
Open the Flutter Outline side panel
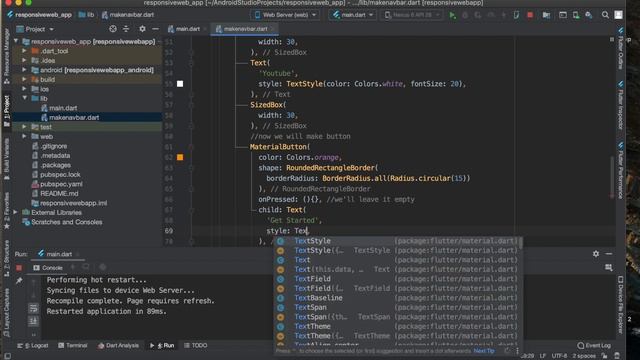(620, 49)
